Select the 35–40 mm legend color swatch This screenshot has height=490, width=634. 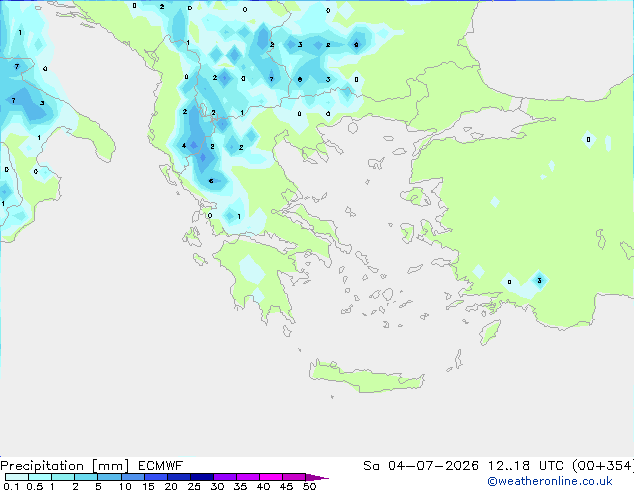coord(247,477)
